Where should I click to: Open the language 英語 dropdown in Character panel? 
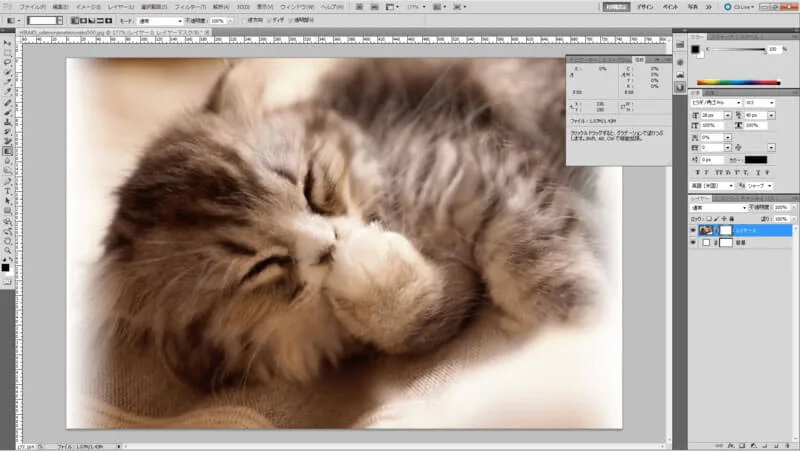tap(712, 186)
